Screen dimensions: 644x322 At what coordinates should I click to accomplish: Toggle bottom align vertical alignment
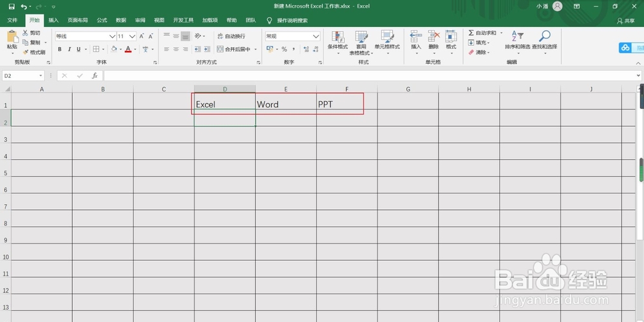[185, 36]
